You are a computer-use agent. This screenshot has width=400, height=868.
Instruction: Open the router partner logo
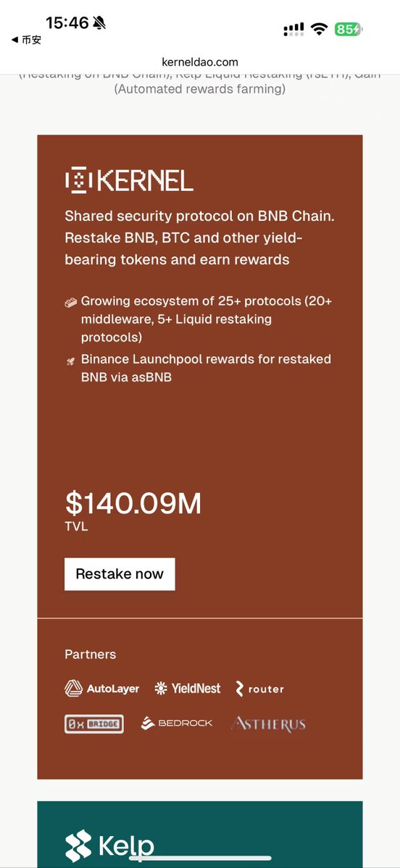pos(259,688)
